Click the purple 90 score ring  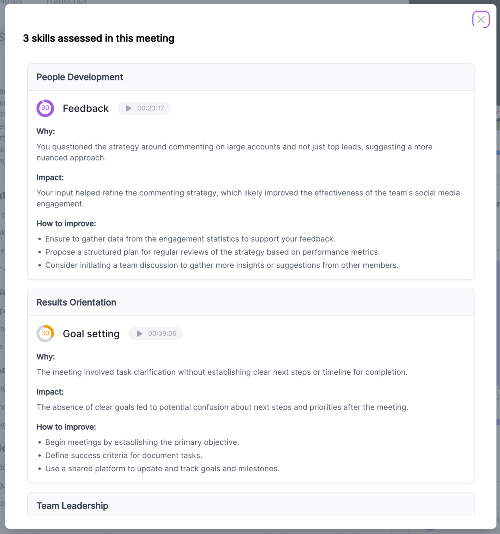coord(45,108)
